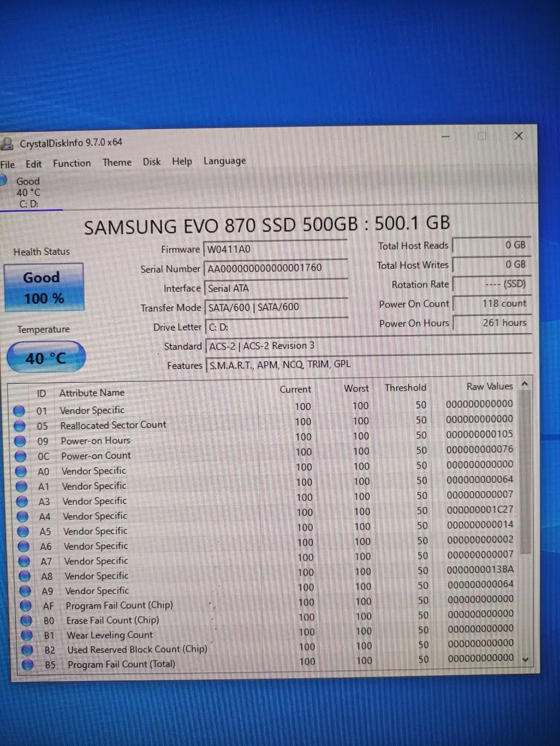Image resolution: width=560 pixels, height=746 pixels.
Task: Click the Worst column header
Action: (357, 388)
